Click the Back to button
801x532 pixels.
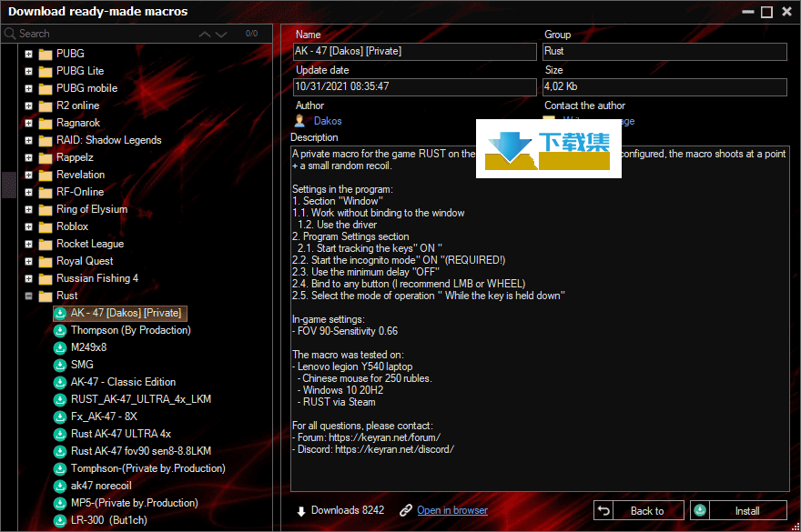pos(639,510)
